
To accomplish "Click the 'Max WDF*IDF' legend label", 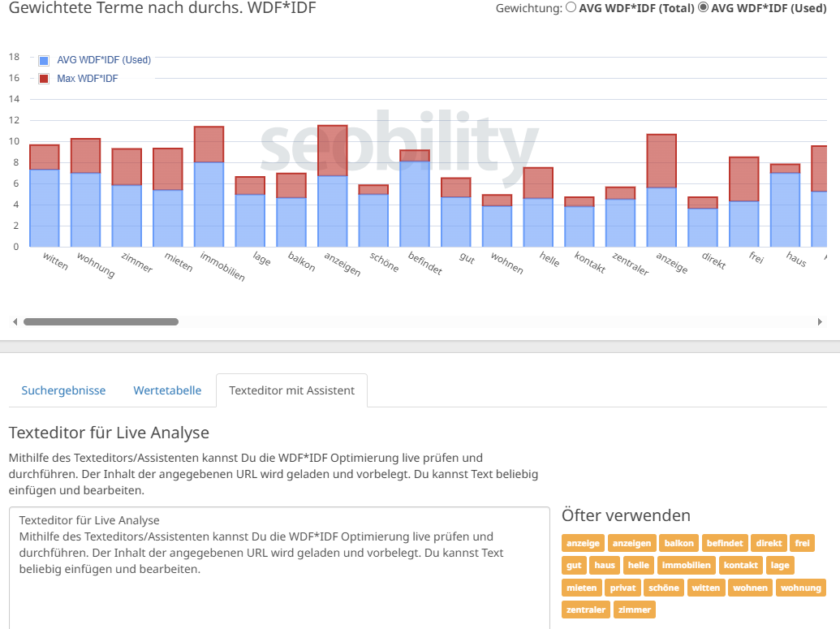I will coord(88,79).
